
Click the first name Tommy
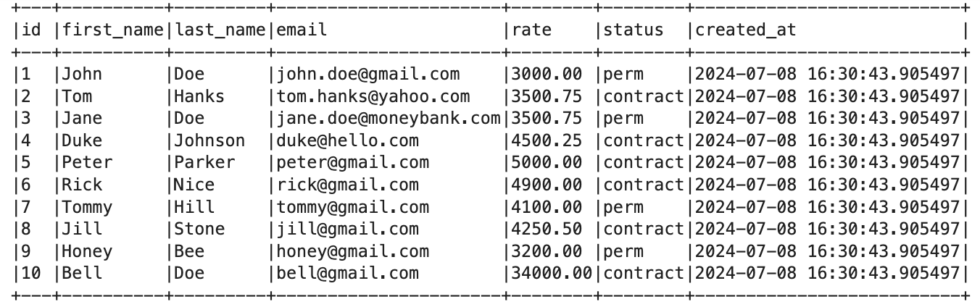tap(87, 207)
